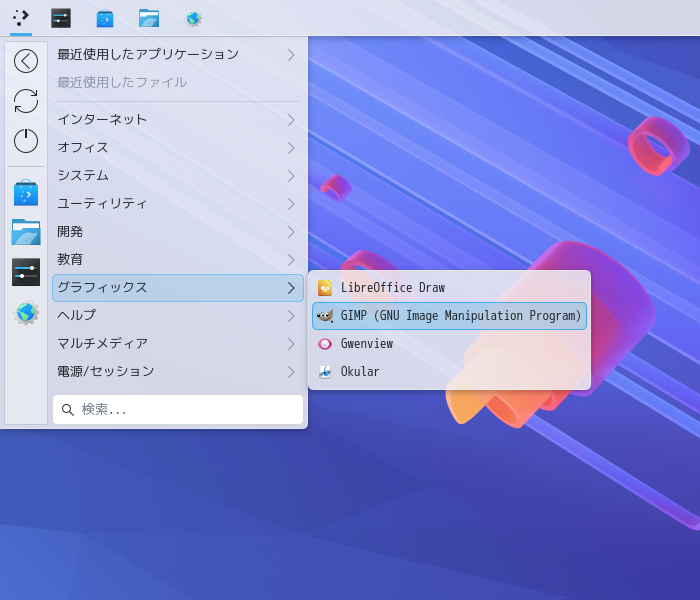
Task: Expand arrow beside 最近使用したアプリケーション
Action: pyautogui.click(x=291, y=55)
